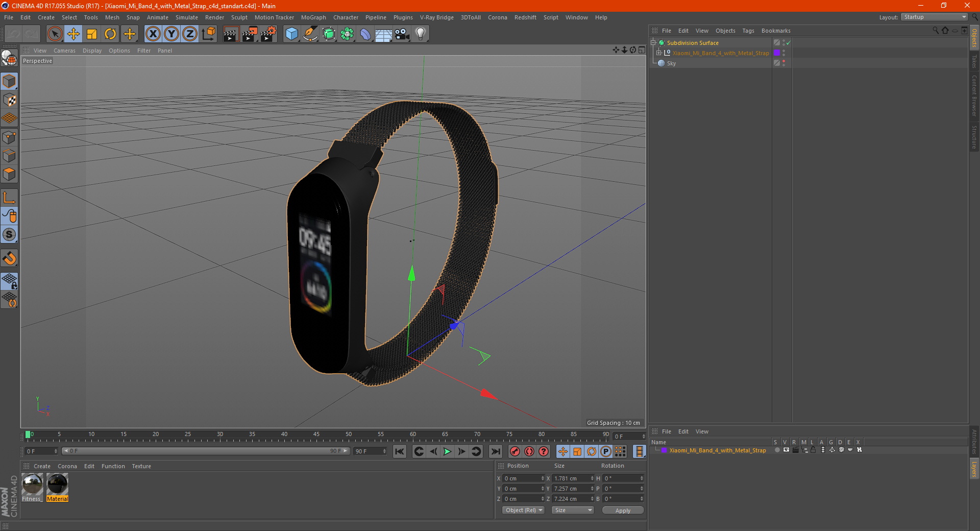Open material manager Texture menu
This screenshot has width=980, height=531.
pos(141,466)
